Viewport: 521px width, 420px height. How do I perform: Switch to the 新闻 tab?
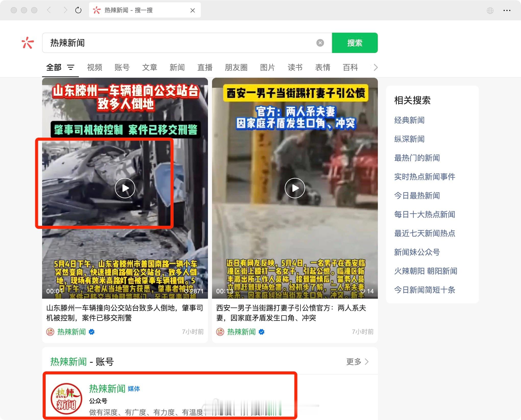pyautogui.click(x=177, y=67)
